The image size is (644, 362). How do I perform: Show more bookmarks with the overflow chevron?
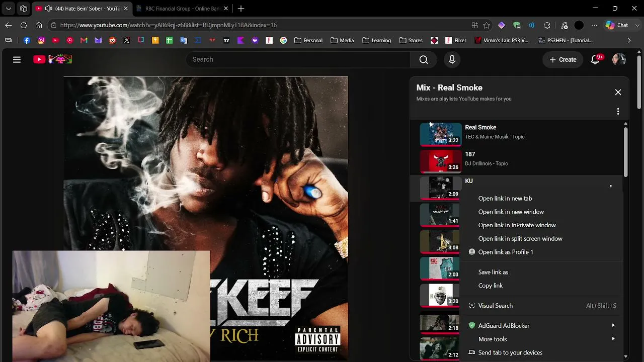pyautogui.click(x=629, y=40)
